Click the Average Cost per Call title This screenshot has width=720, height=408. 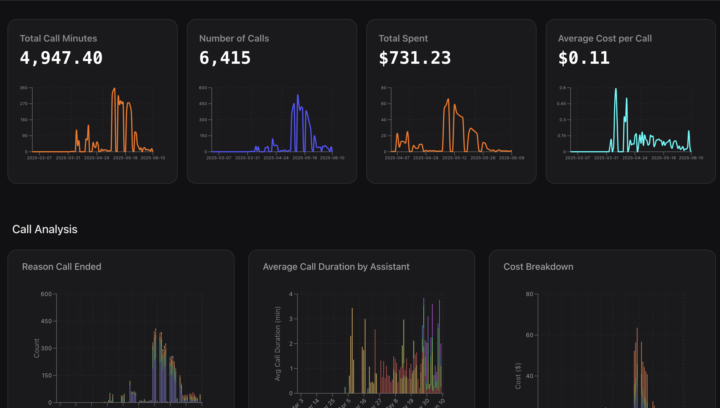point(608,38)
